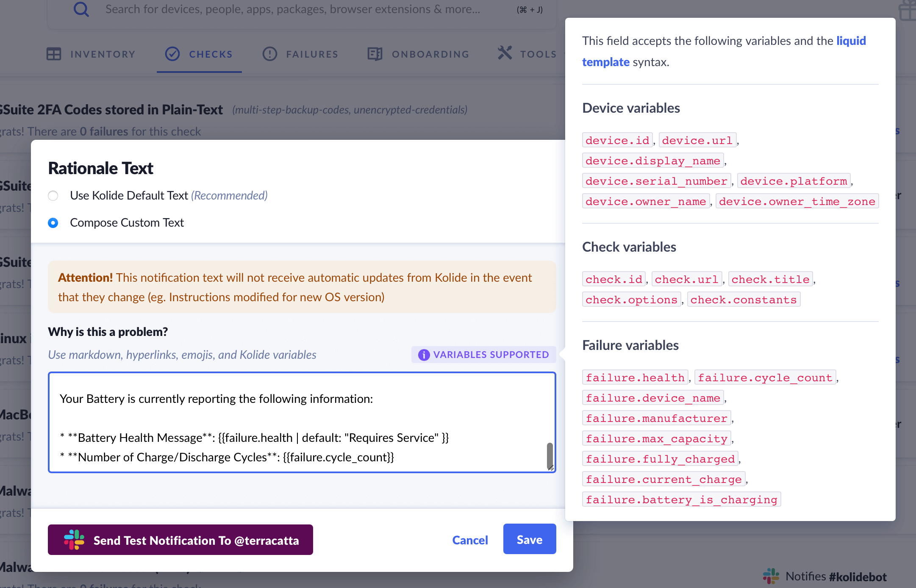
Task: Click the search magnifier icon
Action: click(81, 9)
